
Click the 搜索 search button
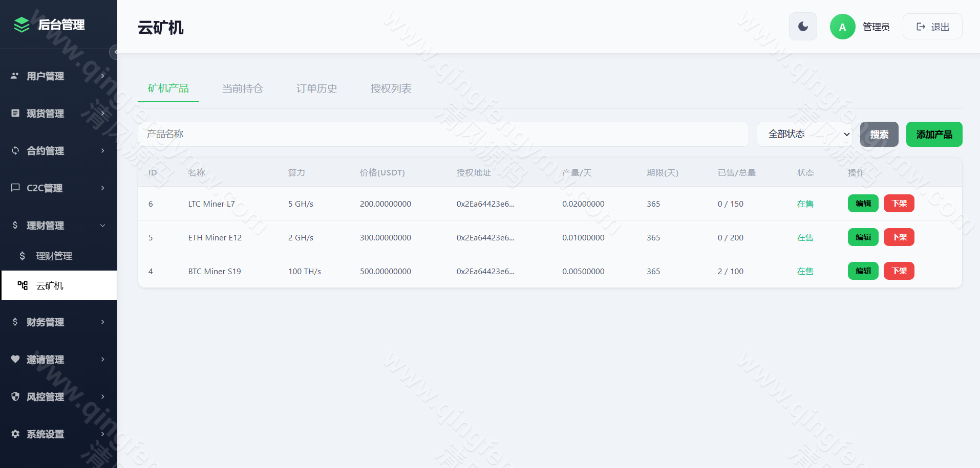coord(879,134)
